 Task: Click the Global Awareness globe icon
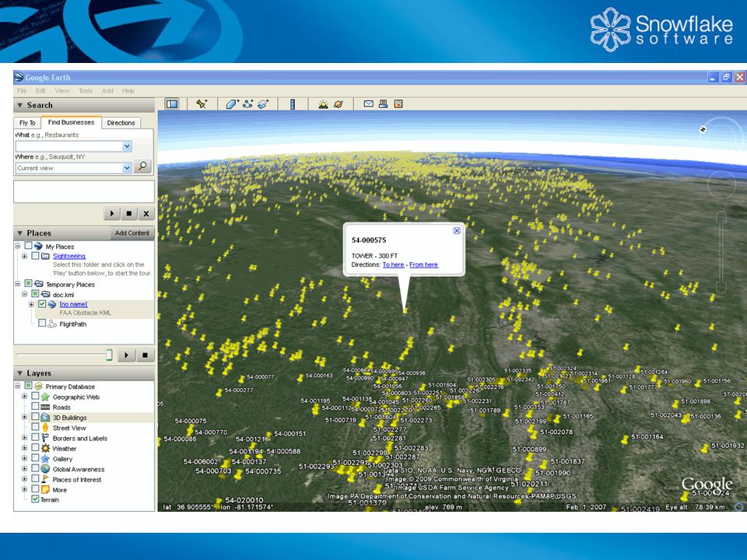45,469
